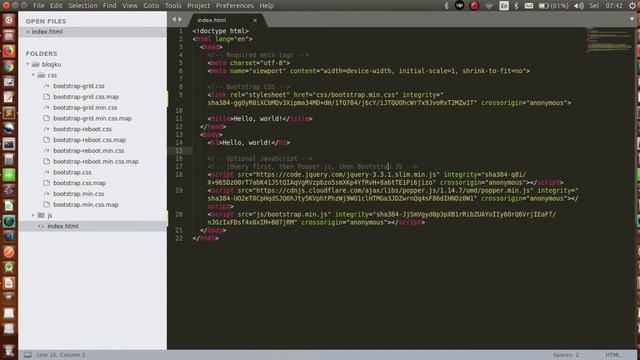Click the doctype html line

click(x=220, y=31)
